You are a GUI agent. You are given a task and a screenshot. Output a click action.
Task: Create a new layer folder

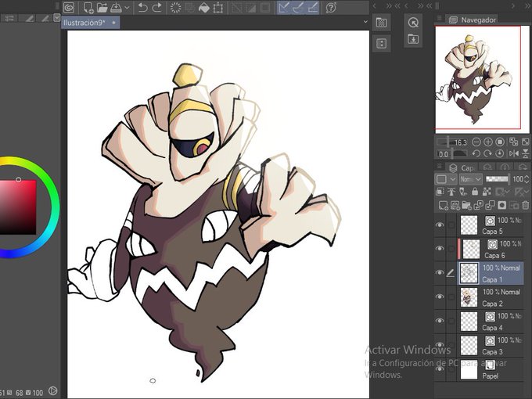pos(467,205)
